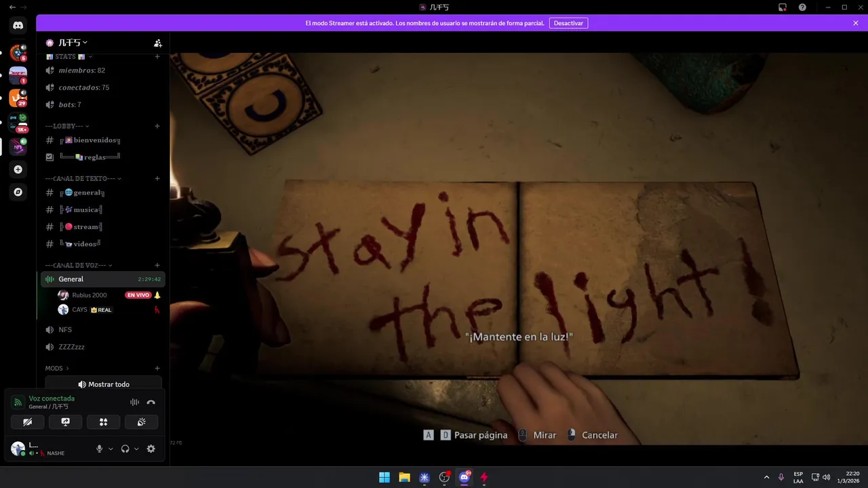Add channel to LOBBY category
The image size is (868, 488).
pyautogui.click(x=157, y=126)
